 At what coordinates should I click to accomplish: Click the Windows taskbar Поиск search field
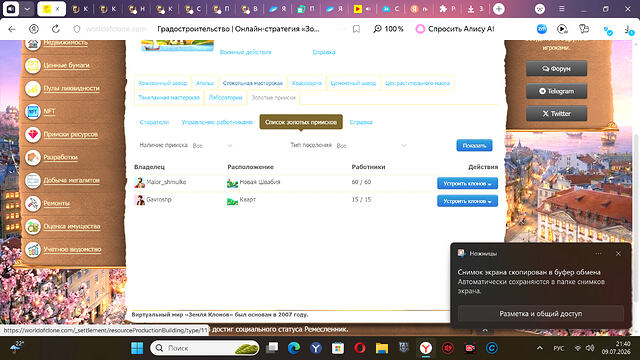coord(204,348)
